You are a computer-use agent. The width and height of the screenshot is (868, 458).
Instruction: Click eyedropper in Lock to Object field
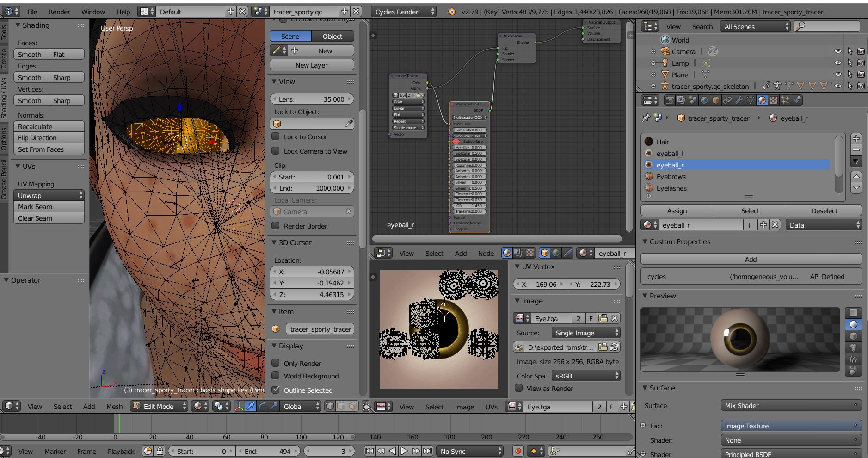349,124
